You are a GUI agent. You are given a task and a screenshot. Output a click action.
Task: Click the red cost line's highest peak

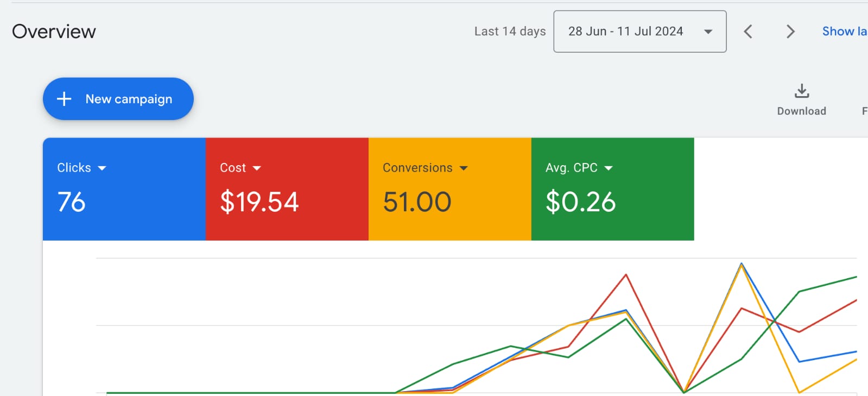[626, 275]
